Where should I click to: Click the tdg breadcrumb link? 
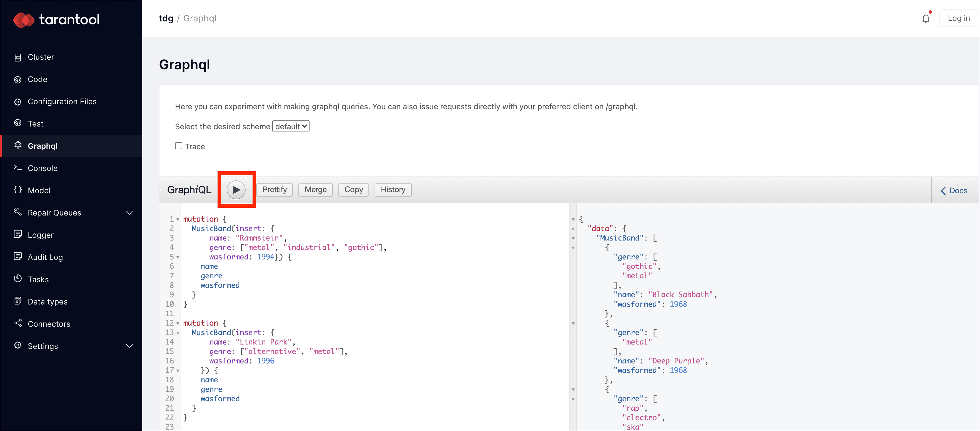click(x=166, y=18)
